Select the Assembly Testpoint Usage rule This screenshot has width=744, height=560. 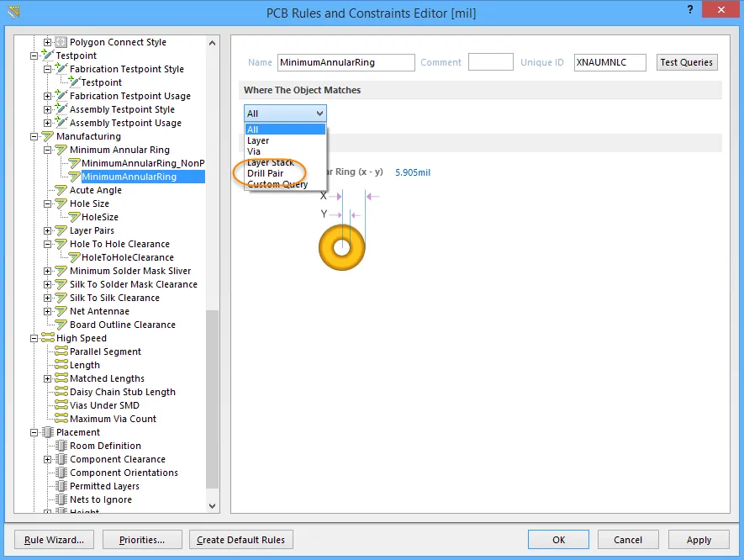click(x=125, y=123)
